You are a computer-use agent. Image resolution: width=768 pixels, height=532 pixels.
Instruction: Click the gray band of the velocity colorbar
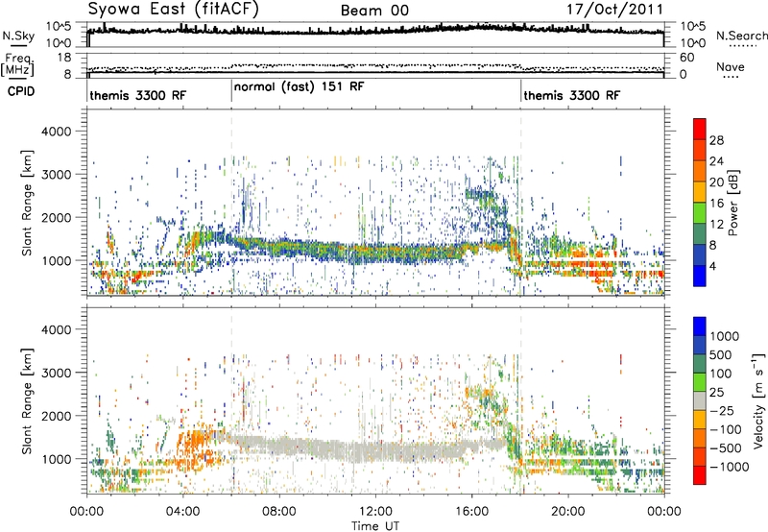pos(700,401)
